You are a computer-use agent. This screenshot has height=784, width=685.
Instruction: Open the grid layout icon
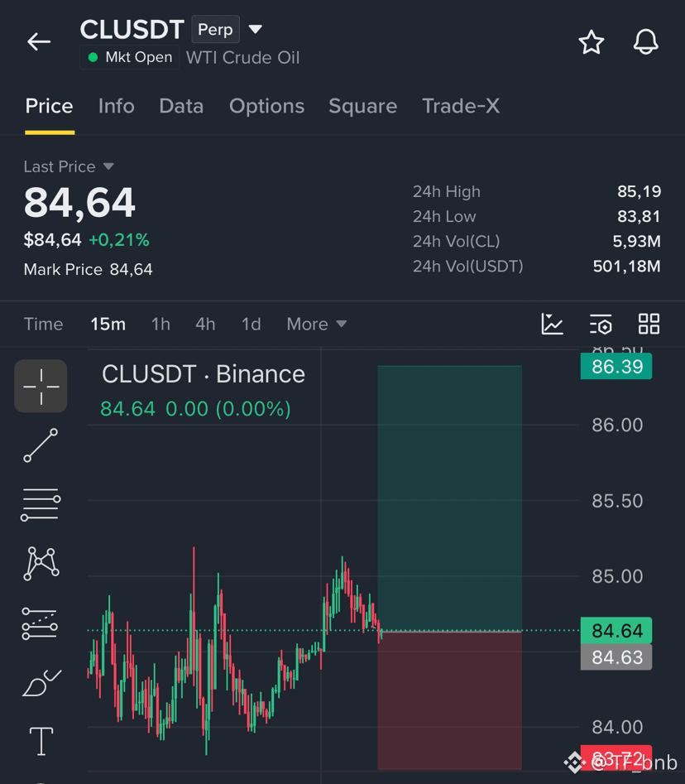649,324
